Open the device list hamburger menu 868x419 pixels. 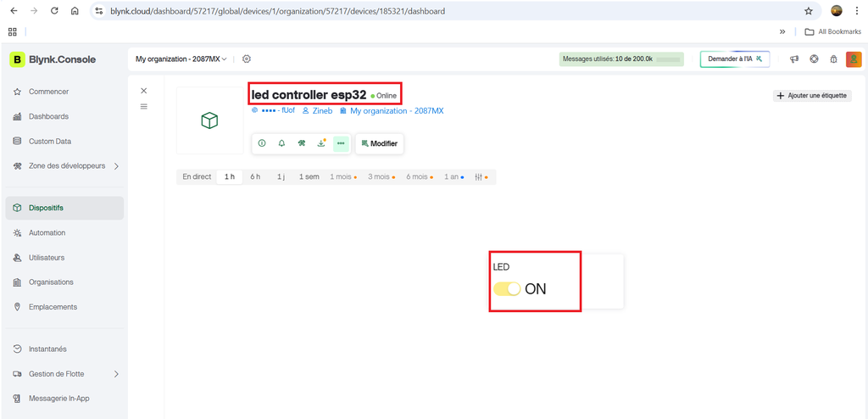pyautogui.click(x=144, y=106)
